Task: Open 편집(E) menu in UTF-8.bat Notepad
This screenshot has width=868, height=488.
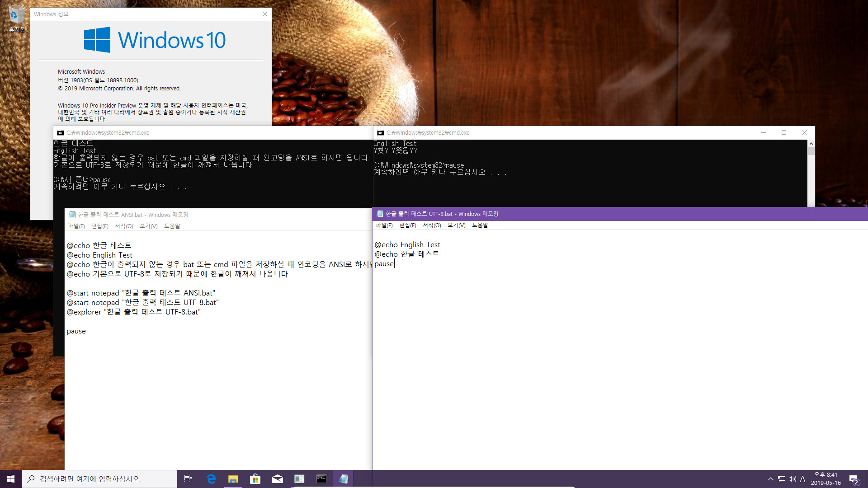Action: (408, 225)
